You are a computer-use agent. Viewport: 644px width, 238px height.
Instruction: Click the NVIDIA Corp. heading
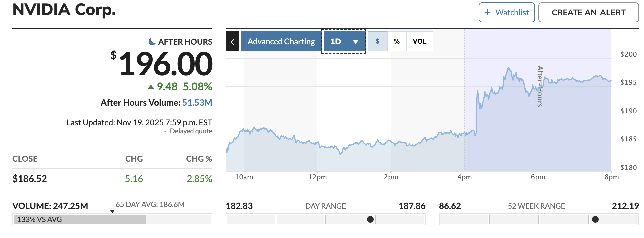64,10
